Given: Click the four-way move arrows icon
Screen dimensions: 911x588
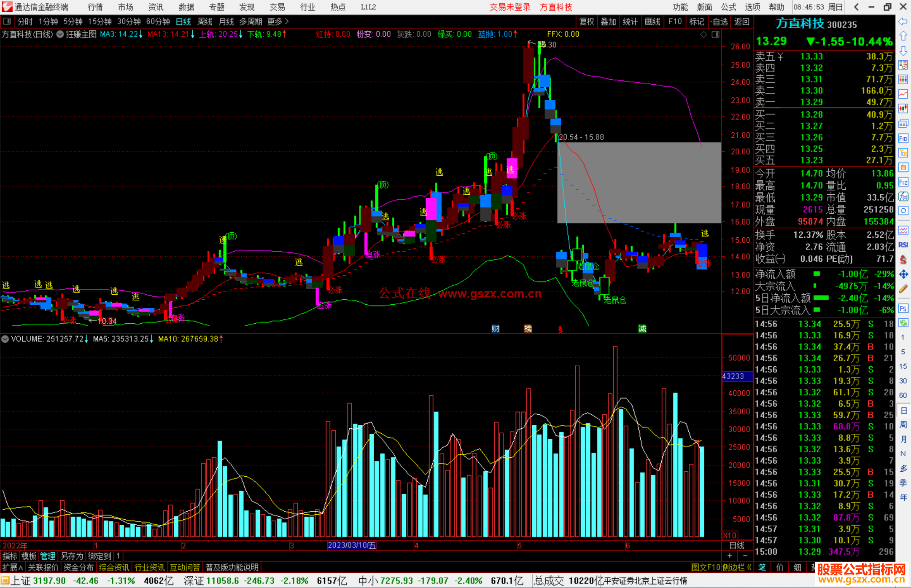Looking at the screenshot, I should pos(903,274).
